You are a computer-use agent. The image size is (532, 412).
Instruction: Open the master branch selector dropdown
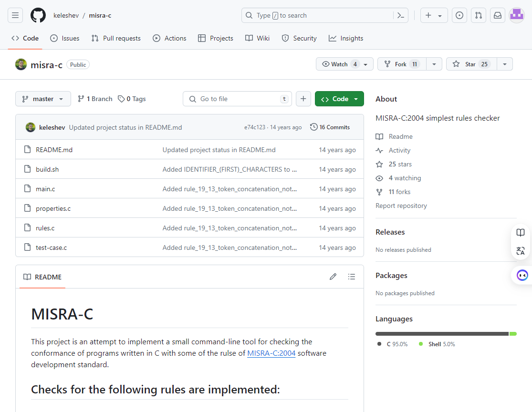(x=43, y=99)
